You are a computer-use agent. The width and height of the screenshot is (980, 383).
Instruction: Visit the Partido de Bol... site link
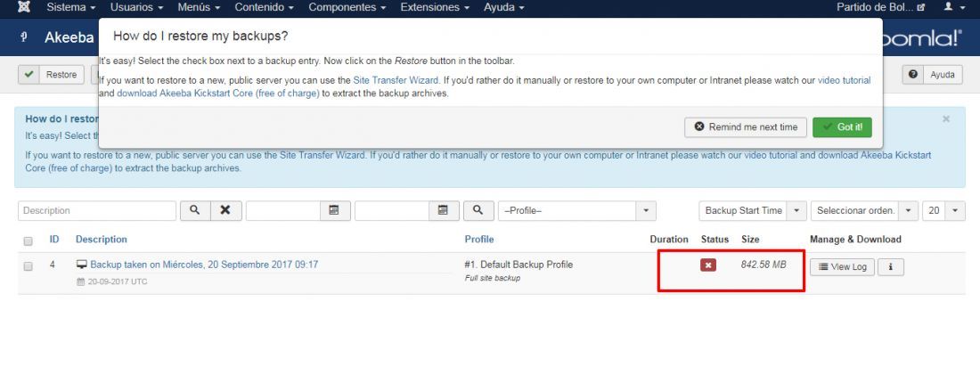880,7
